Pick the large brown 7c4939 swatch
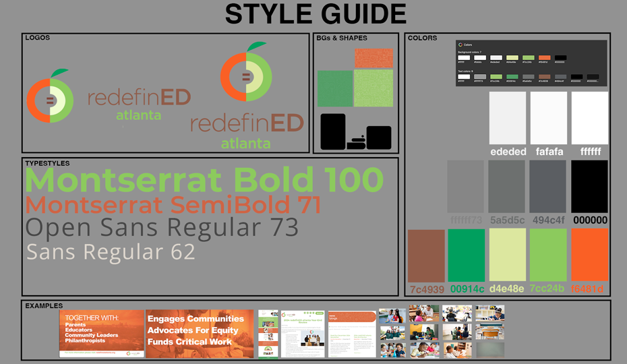The image size is (627, 364). pyautogui.click(x=427, y=255)
